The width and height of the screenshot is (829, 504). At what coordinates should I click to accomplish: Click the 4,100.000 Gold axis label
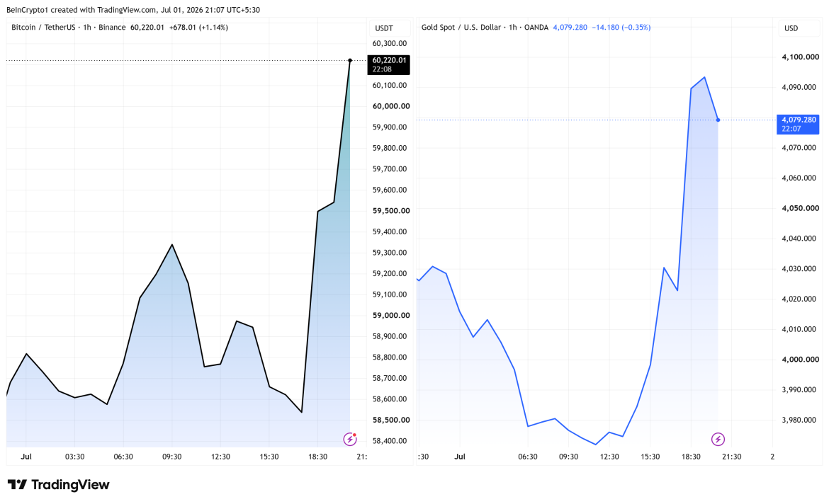tap(800, 57)
